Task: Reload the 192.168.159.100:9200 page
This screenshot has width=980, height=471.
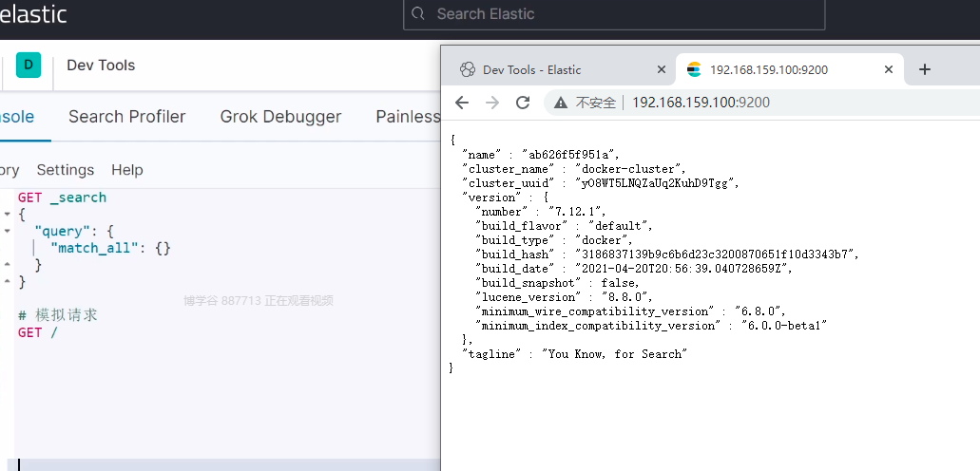Action: click(x=523, y=103)
